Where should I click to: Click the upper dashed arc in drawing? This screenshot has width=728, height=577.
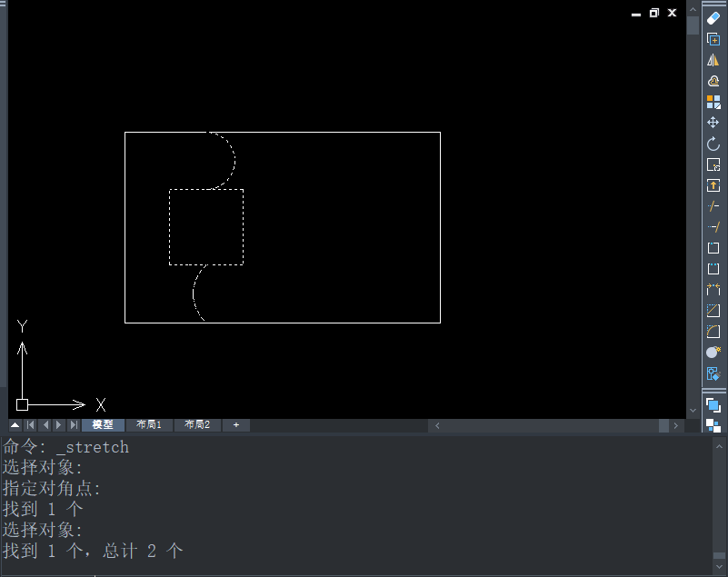click(234, 160)
